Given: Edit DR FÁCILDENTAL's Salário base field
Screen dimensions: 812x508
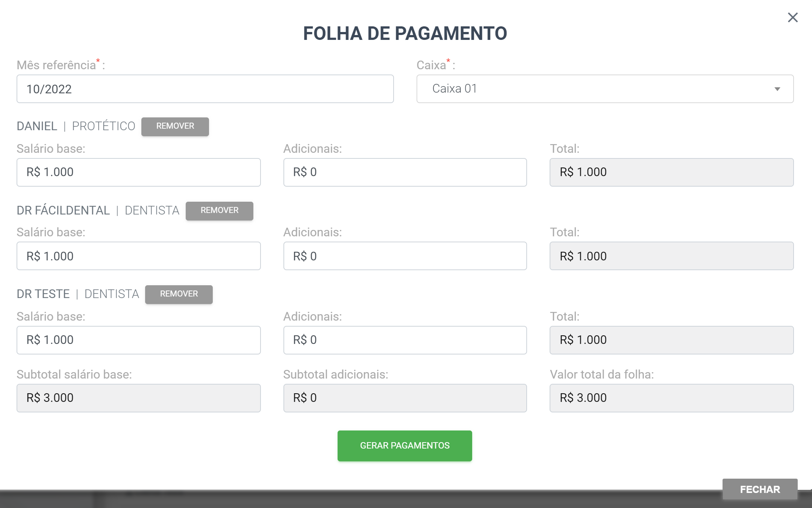Looking at the screenshot, I should click(x=139, y=256).
